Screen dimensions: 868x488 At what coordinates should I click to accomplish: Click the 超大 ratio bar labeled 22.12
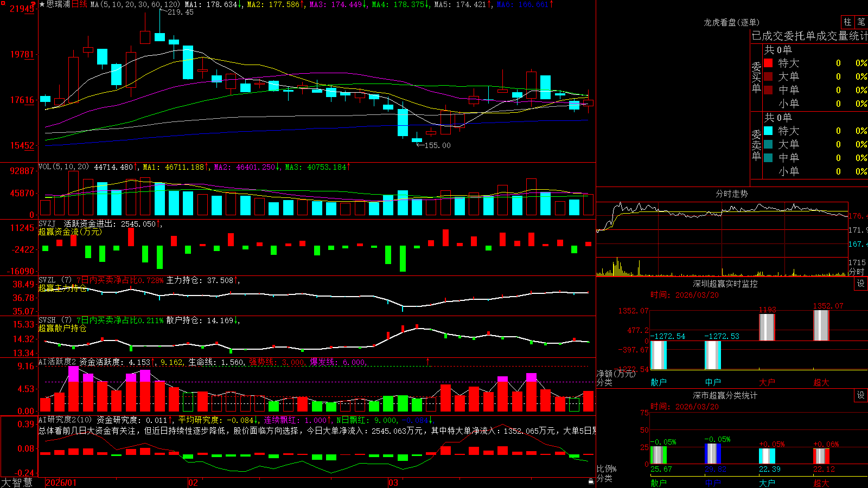click(x=821, y=456)
